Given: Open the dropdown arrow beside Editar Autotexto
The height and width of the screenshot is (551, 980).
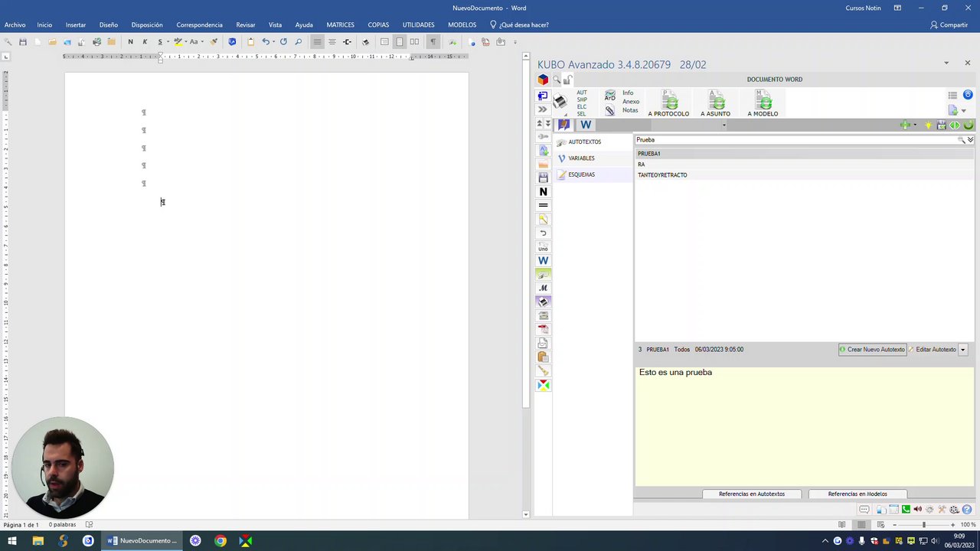Looking at the screenshot, I should point(962,350).
